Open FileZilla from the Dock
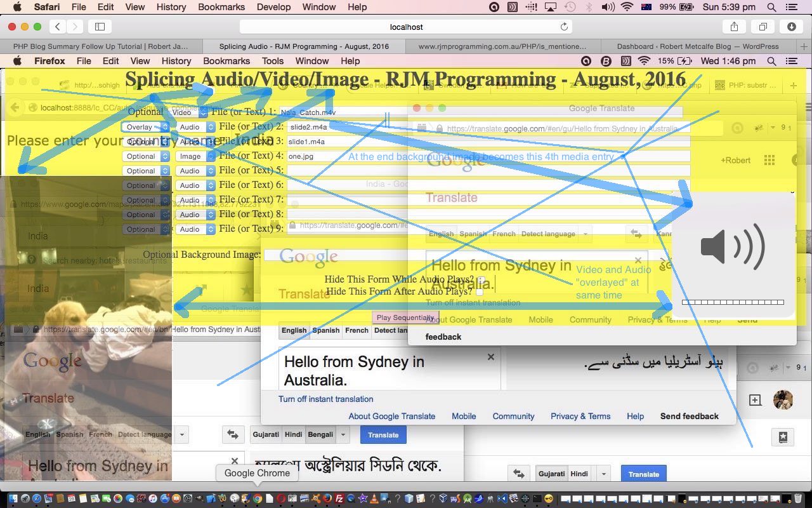This screenshot has height=508, width=812. point(339,499)
